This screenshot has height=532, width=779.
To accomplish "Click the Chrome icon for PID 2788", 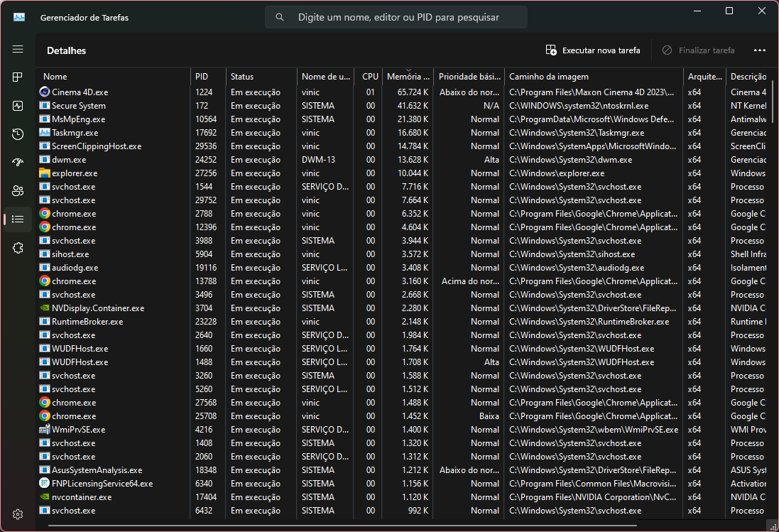I will [x=45, y=214].
